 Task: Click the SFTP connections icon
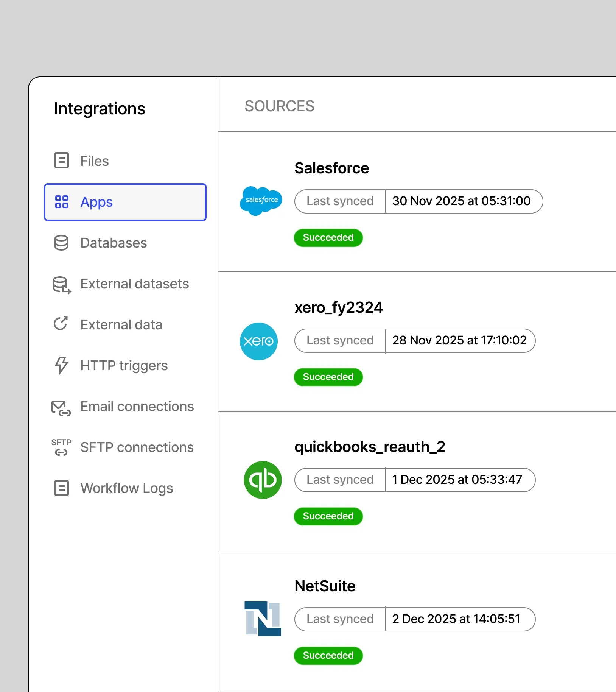[x=61, y=447]
